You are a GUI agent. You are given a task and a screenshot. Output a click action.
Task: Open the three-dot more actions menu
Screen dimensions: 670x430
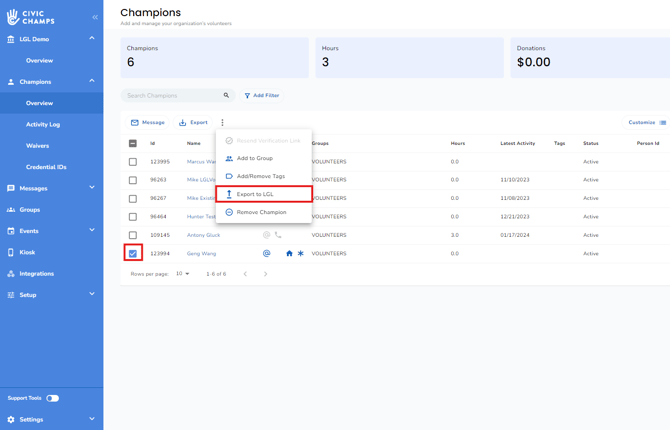[x=222, y=123]
